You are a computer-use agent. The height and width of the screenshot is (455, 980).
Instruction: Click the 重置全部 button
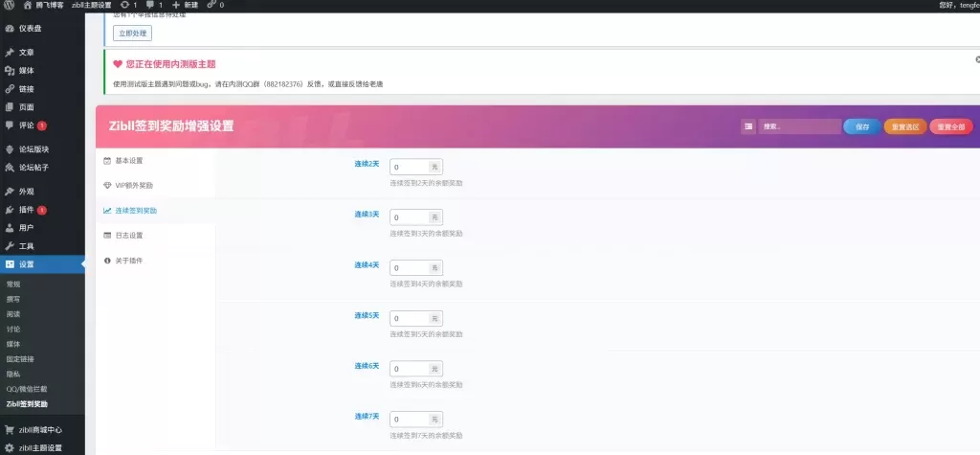pyautogui.click(x=950, y=126)
